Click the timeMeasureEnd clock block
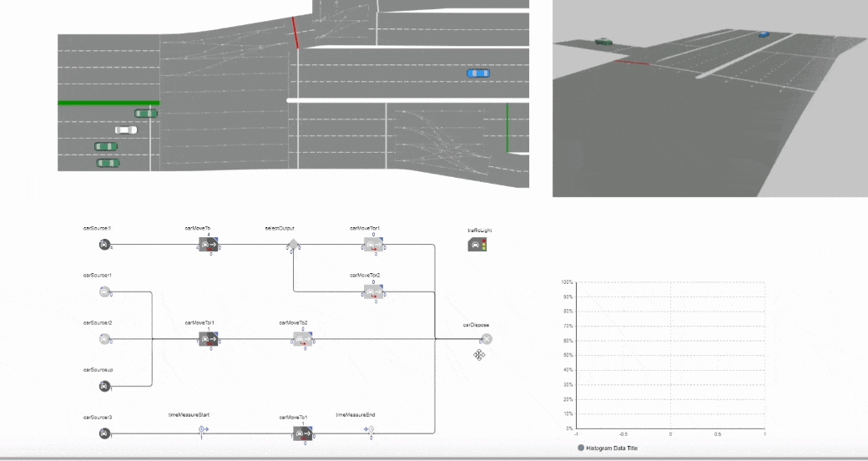The height and width of the screenshot is (461, 868). [x=369, y=429]
